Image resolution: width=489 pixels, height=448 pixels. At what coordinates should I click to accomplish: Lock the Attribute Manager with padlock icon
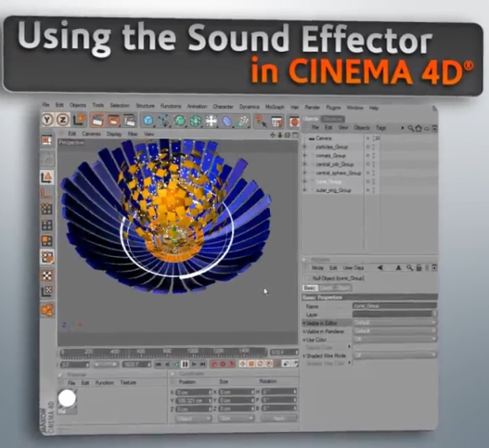coord(419,267)
